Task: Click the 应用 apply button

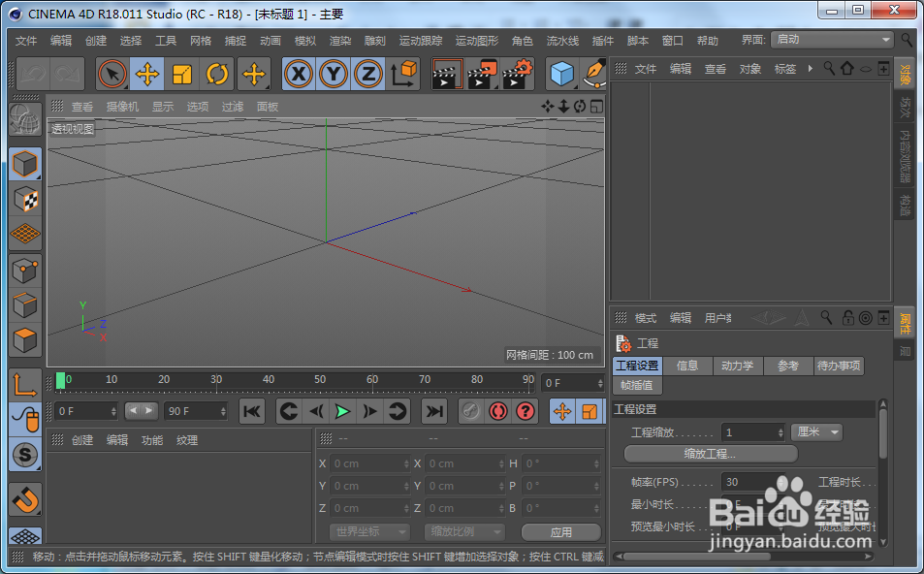Action: 561,532
